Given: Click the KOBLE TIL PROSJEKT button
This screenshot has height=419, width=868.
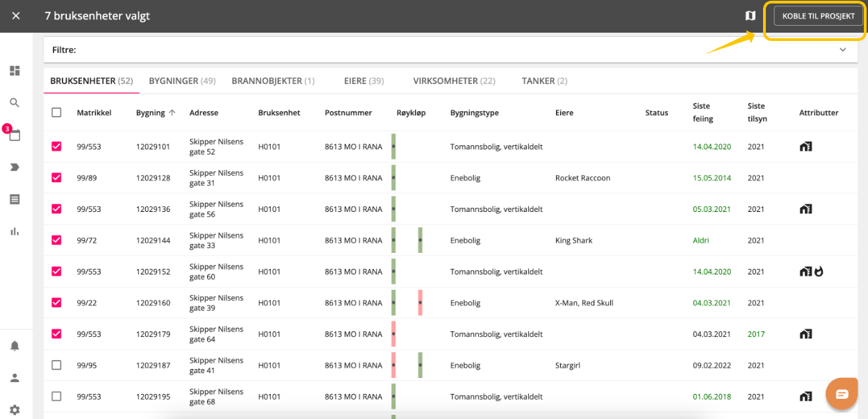Looking at the screenshot, I should 818,16.
